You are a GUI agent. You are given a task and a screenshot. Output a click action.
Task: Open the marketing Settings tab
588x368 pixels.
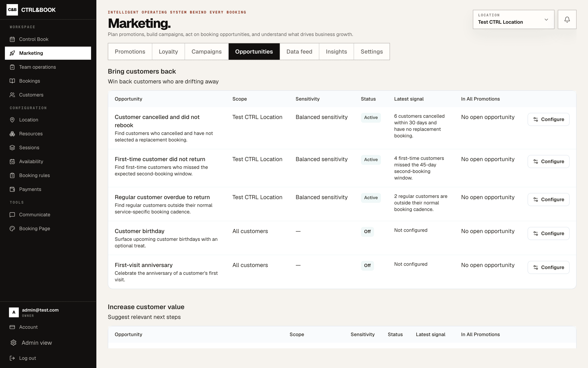[372, 52]
